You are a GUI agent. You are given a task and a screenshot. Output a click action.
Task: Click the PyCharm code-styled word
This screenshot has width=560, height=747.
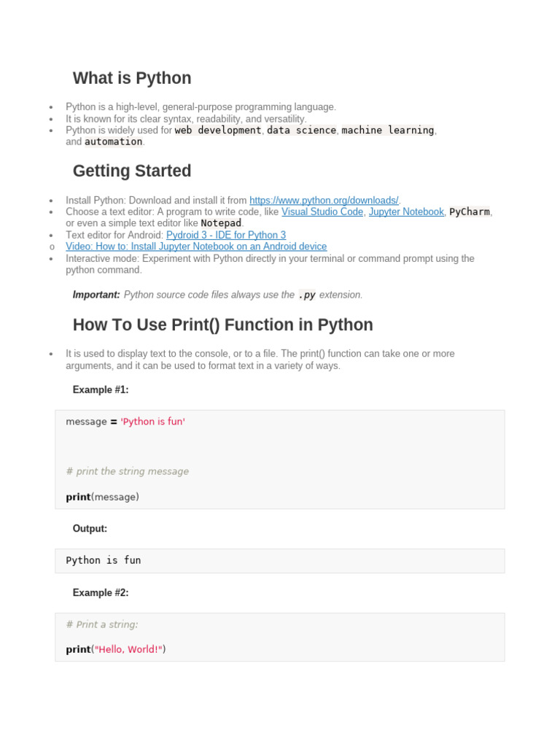pos(470,212)
